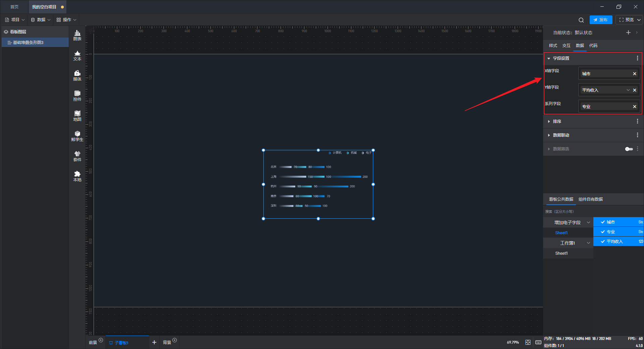Clear the X轴字段 城市 value
This screenshot has width=644, height=349.
point(635,74)
